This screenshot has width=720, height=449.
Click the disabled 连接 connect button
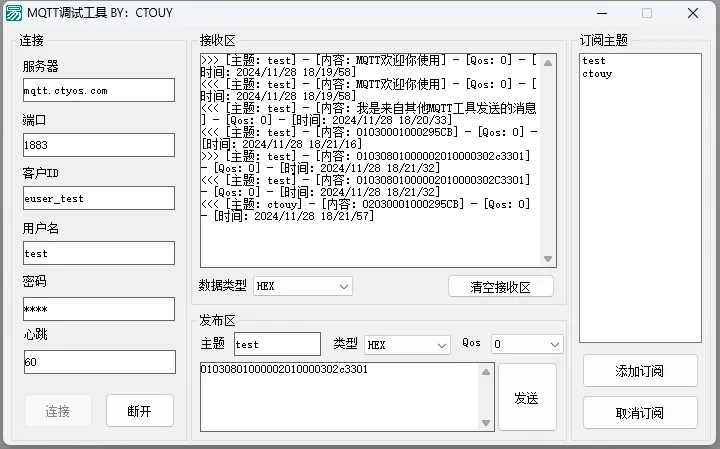coord(58,410)
